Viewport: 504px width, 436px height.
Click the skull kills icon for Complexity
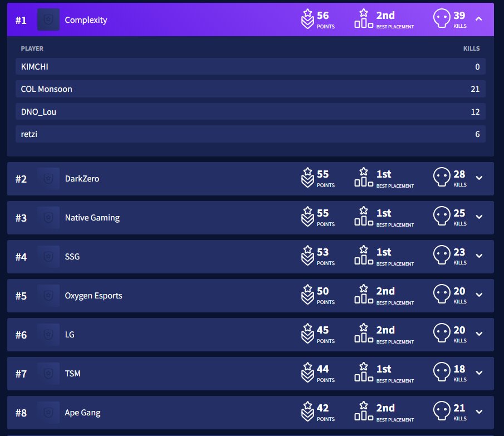coord(442,18)
